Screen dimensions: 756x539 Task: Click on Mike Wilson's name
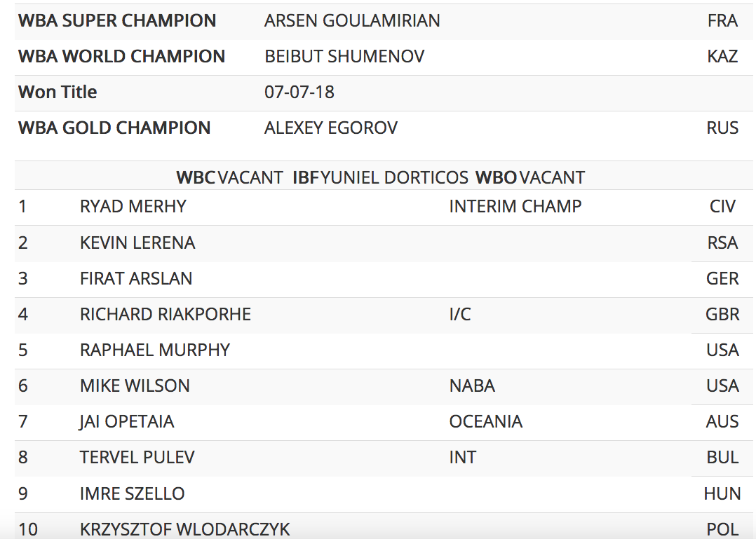coord(135,386)
